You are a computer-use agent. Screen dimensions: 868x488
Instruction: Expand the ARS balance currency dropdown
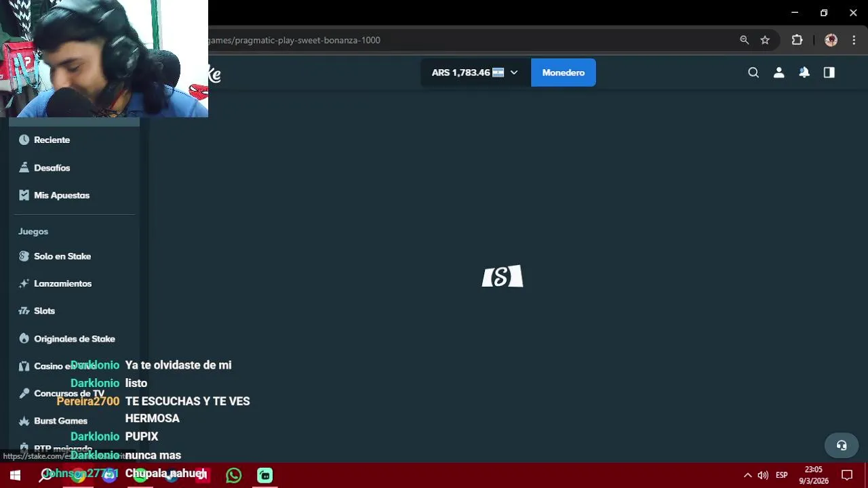point(514,73)
